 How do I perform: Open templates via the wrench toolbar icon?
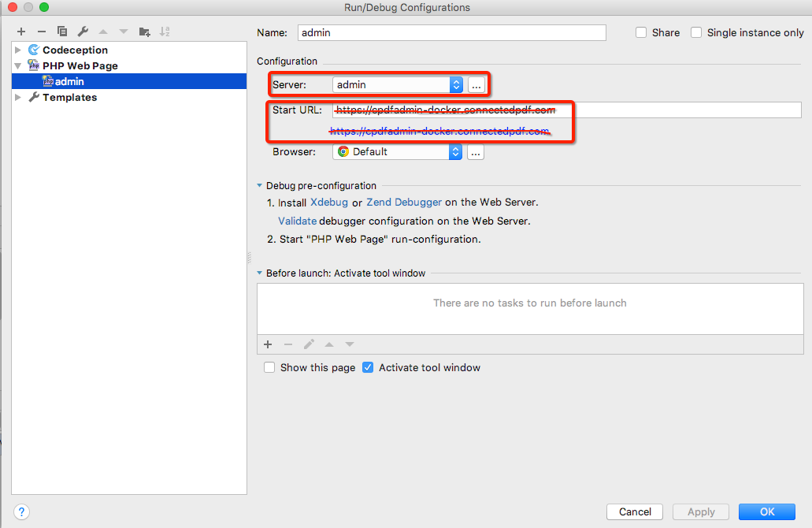click(x=83, y=32)
